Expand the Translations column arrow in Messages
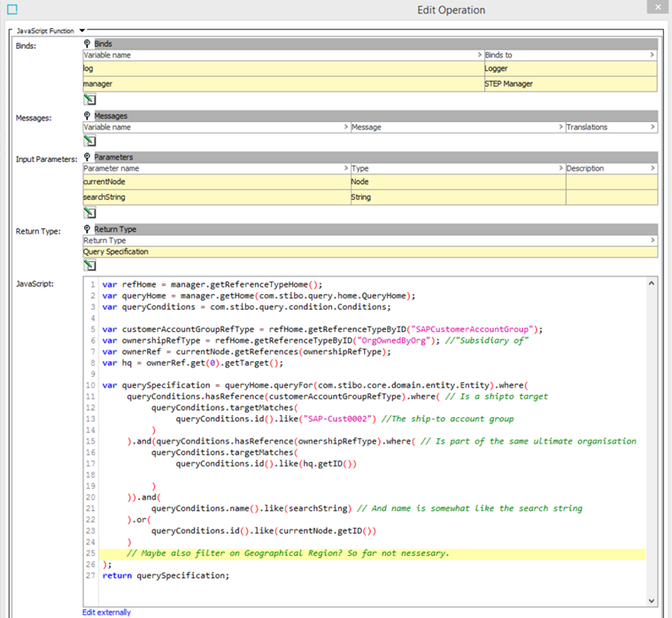This screenshot has height=618, width=672. tap(652, 127)
